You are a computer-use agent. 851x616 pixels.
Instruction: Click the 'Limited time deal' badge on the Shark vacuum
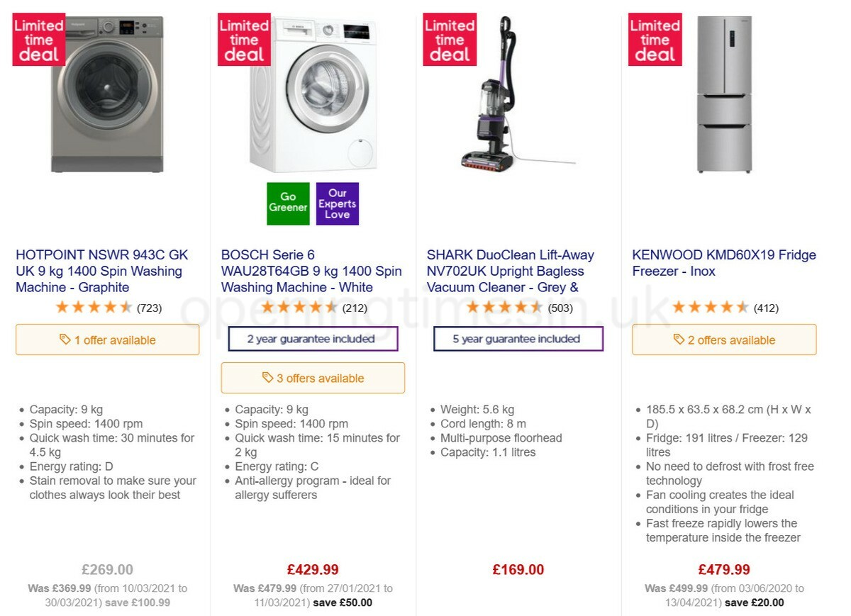click(450, 39)
